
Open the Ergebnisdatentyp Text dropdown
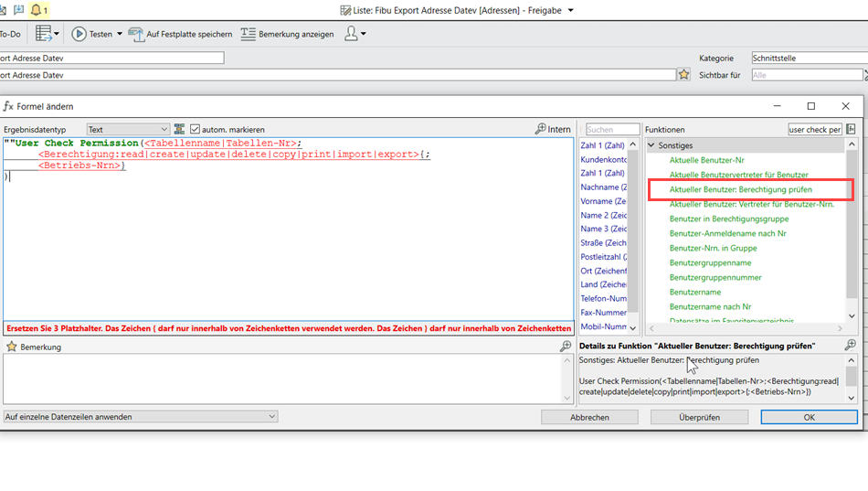pyautogui.click(x=128, y=130)
